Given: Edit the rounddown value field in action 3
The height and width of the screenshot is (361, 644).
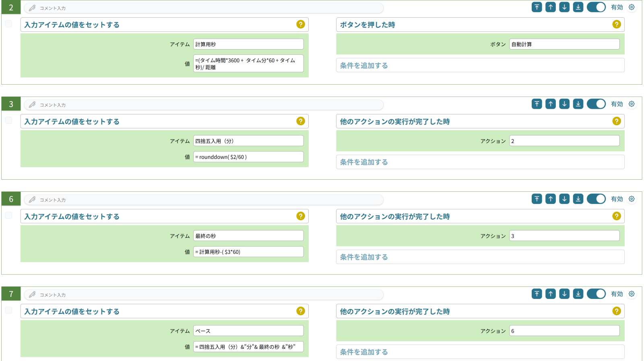Looking at the screenshot, I should [x=248, y=157].
